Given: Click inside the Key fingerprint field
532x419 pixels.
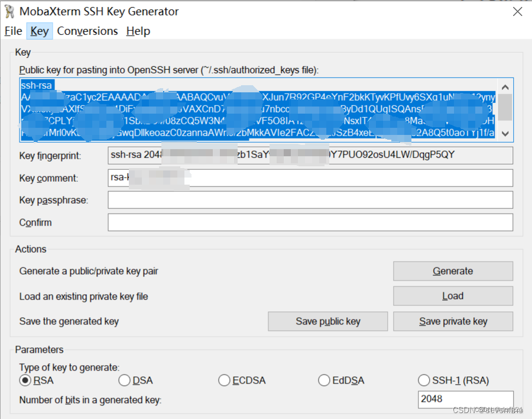Looking at the screenshot, I should [310, 155].
